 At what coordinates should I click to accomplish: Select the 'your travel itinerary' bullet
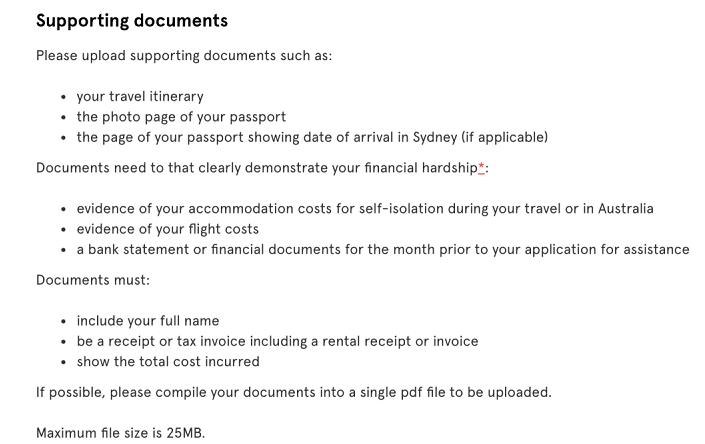point(140,96)
